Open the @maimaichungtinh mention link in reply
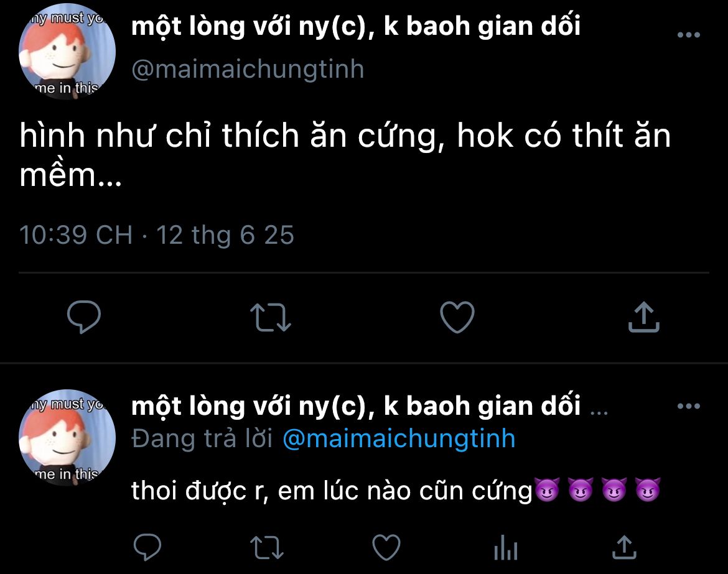The height and width of the screenshot is (574, 728). point(399,439)
